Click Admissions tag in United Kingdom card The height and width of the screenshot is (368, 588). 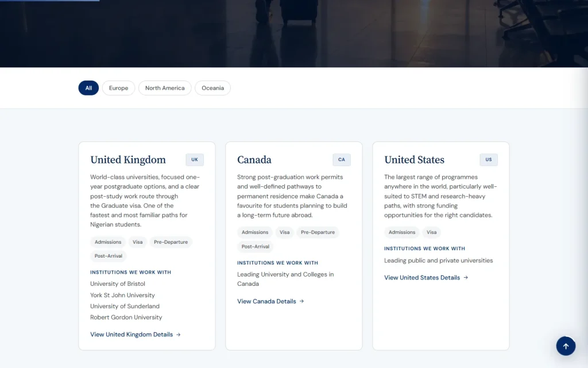pos(108,242)
